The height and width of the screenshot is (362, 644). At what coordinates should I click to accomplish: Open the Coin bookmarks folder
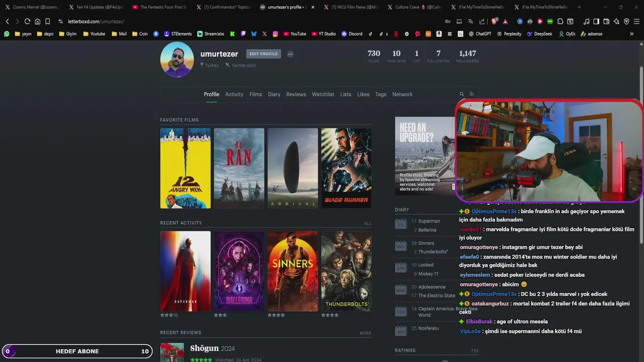pos(140,34)
